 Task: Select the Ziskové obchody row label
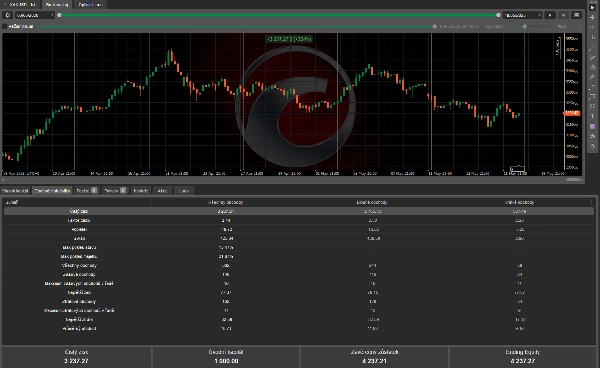pyautogui.click(x=79, y=274)
